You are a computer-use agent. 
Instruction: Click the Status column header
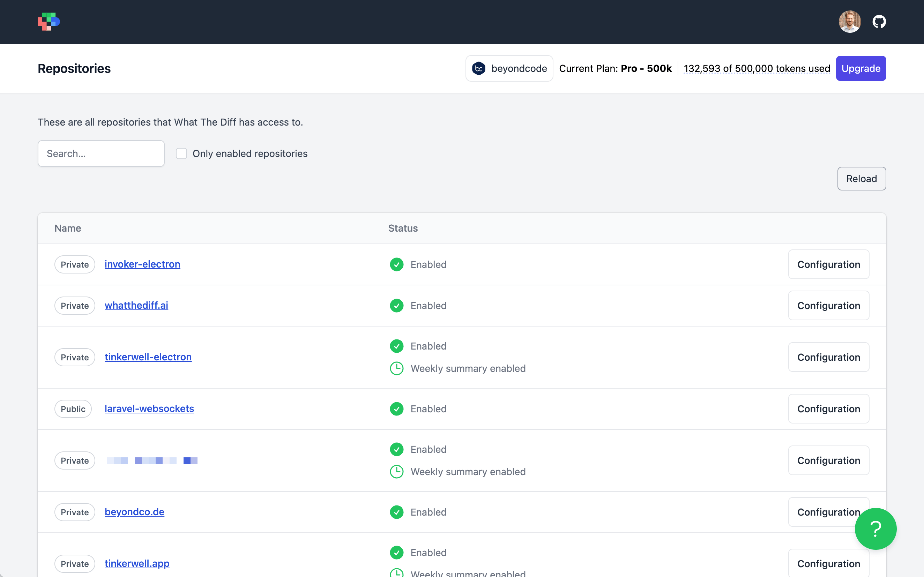coord(403,228)
